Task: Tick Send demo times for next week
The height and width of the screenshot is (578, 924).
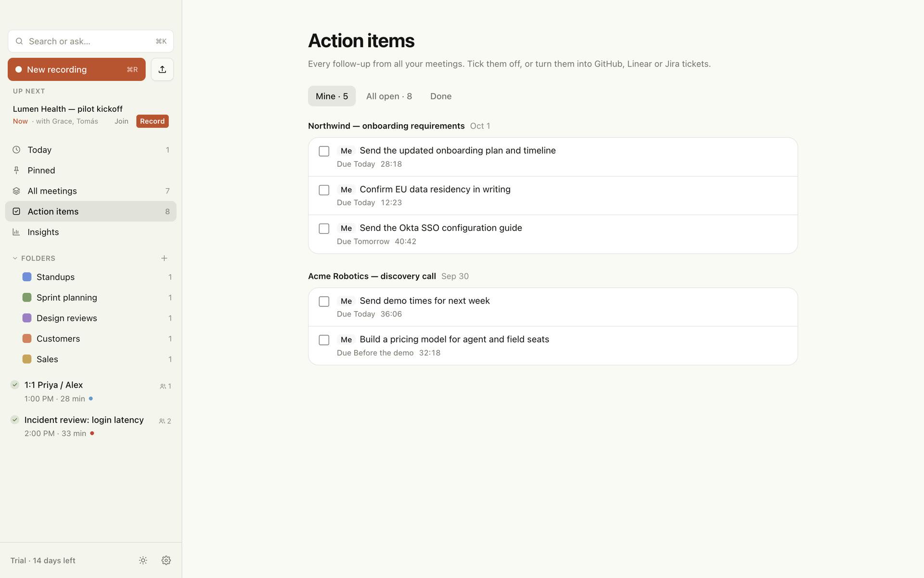Action: coord(324,302)
